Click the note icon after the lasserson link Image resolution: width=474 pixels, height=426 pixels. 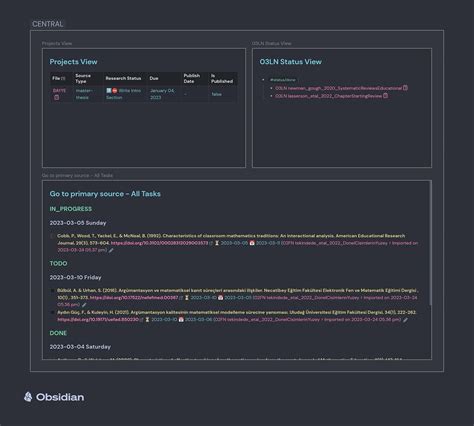coord(385,96)
